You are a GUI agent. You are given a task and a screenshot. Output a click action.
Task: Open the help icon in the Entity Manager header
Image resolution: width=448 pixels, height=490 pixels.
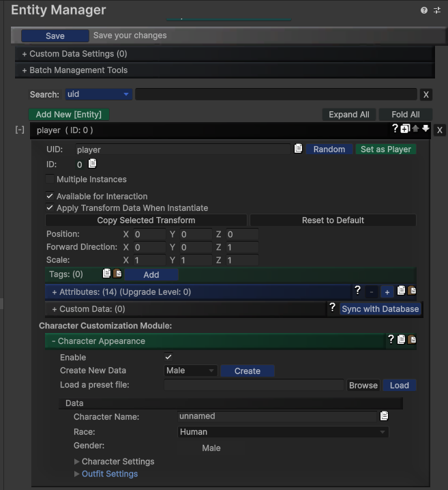[423, 10]
